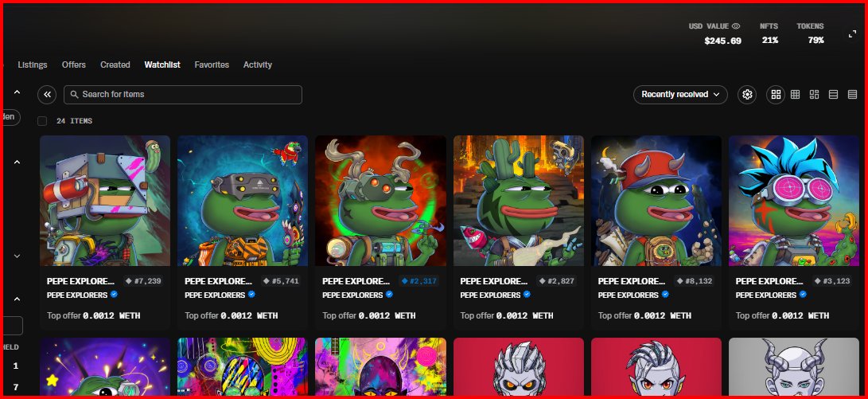Open the Favorites tab
This screenshot has height=399, width=868.
[x=212, y=65]
